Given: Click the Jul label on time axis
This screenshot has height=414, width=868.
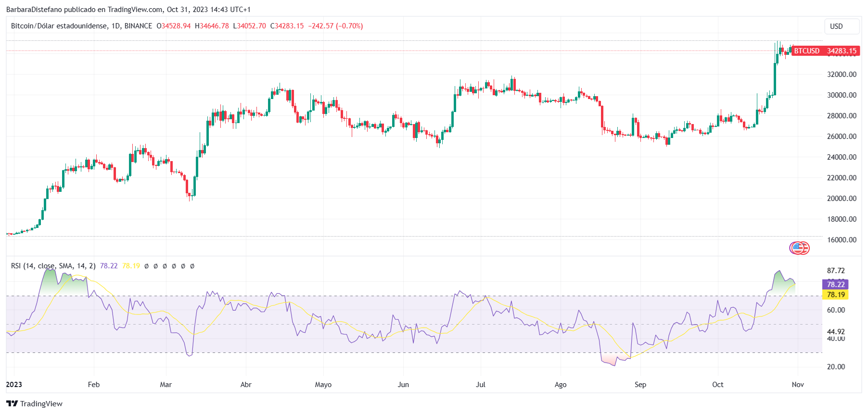Looking at the screenshot, I should tap(480, 385).
